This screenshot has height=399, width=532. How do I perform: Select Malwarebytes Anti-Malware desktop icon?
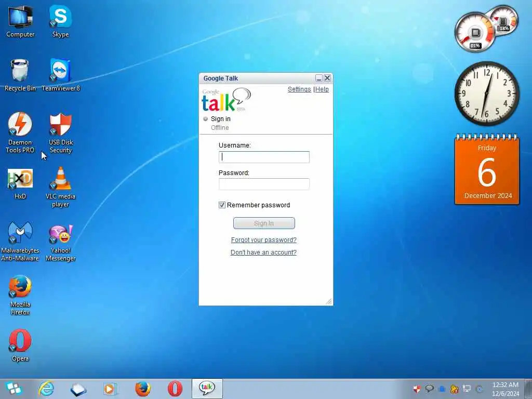point(20,241)
